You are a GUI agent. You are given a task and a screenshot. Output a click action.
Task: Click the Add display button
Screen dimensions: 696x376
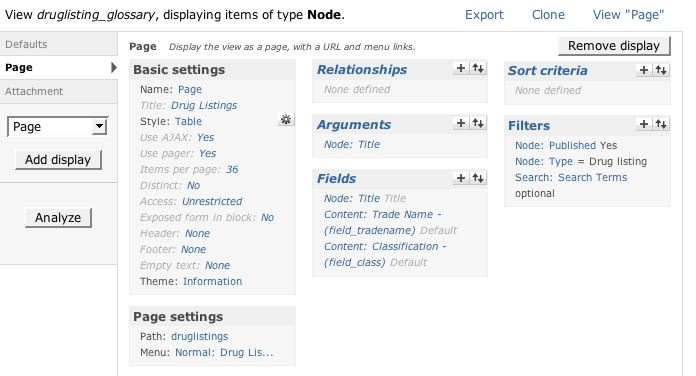coord(58,160)
